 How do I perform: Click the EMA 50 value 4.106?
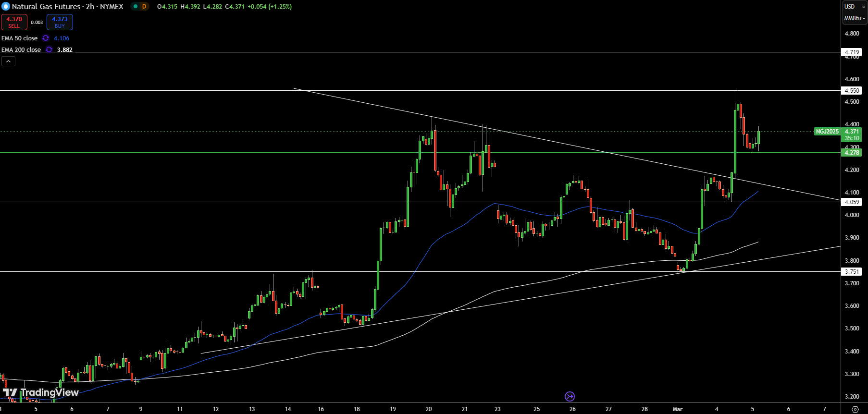coord(62,38)
